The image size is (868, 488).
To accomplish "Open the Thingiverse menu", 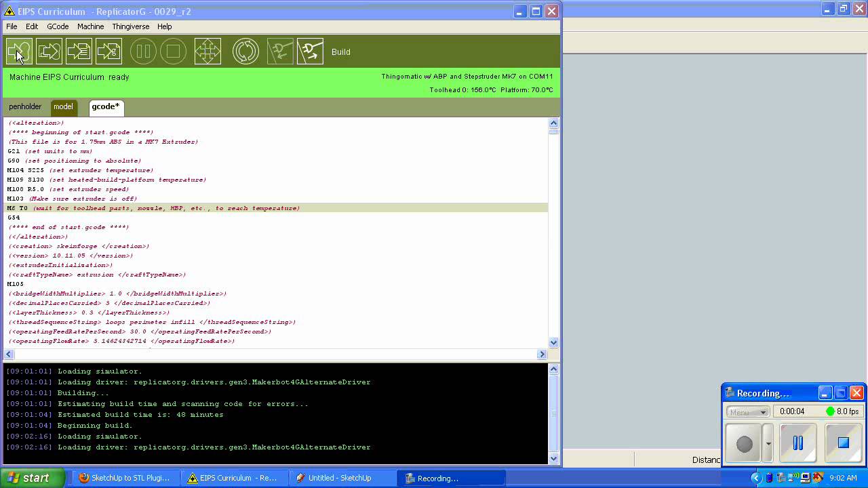I will click(x=131, y=26).
